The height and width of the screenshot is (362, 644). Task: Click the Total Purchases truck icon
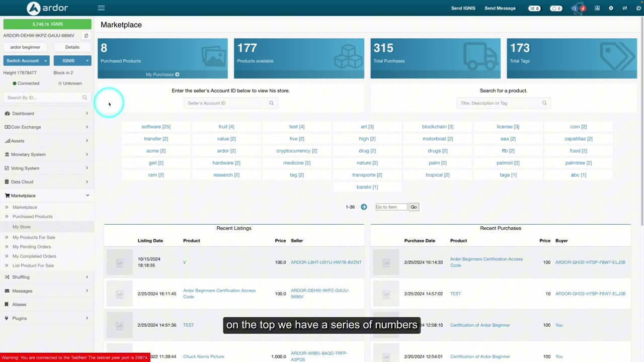(x=481, y=56)
